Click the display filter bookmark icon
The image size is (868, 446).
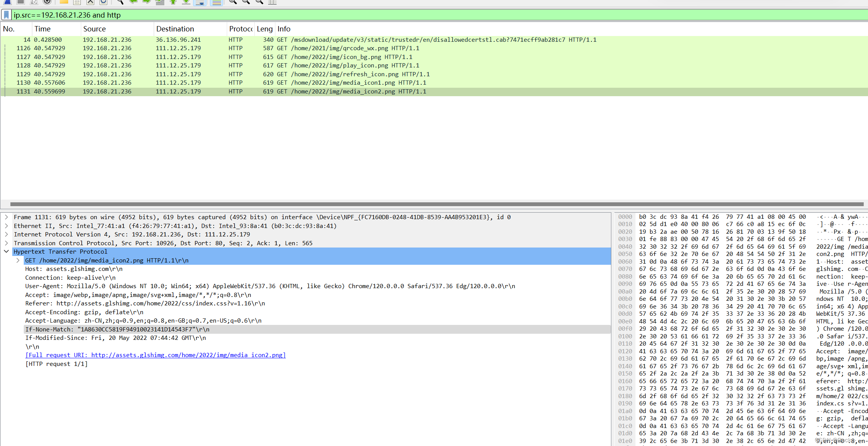tap(6, 15)
